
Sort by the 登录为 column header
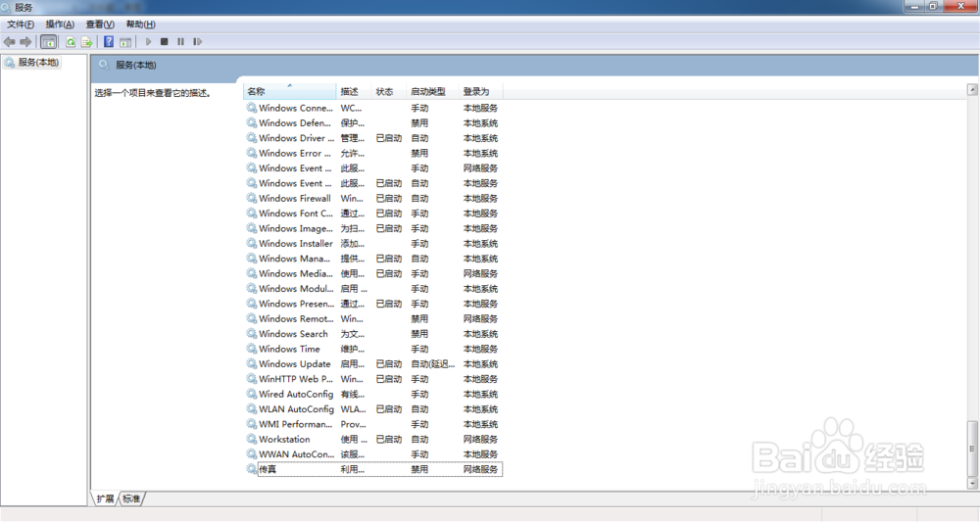[x=480, y=91]
